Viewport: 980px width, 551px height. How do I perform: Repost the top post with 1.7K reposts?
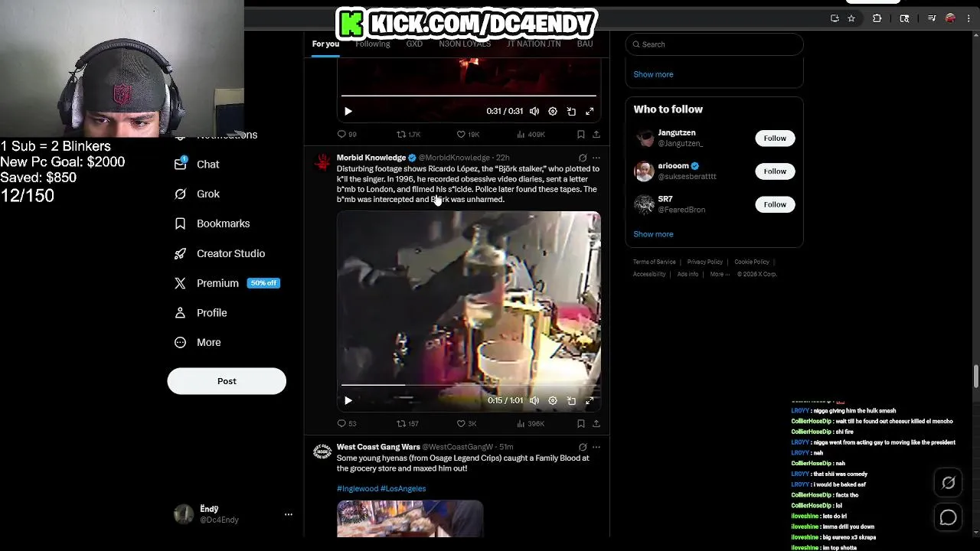tap(408, 134)
